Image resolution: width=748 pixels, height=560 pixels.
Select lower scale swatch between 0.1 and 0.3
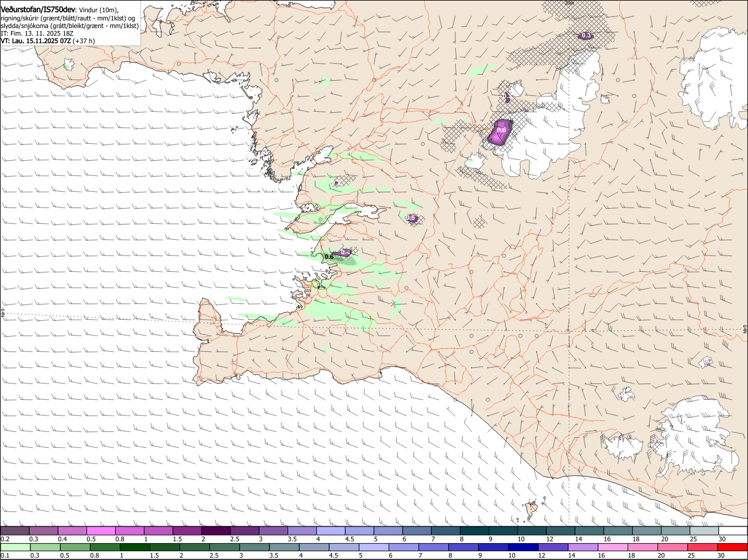(15, 547)
